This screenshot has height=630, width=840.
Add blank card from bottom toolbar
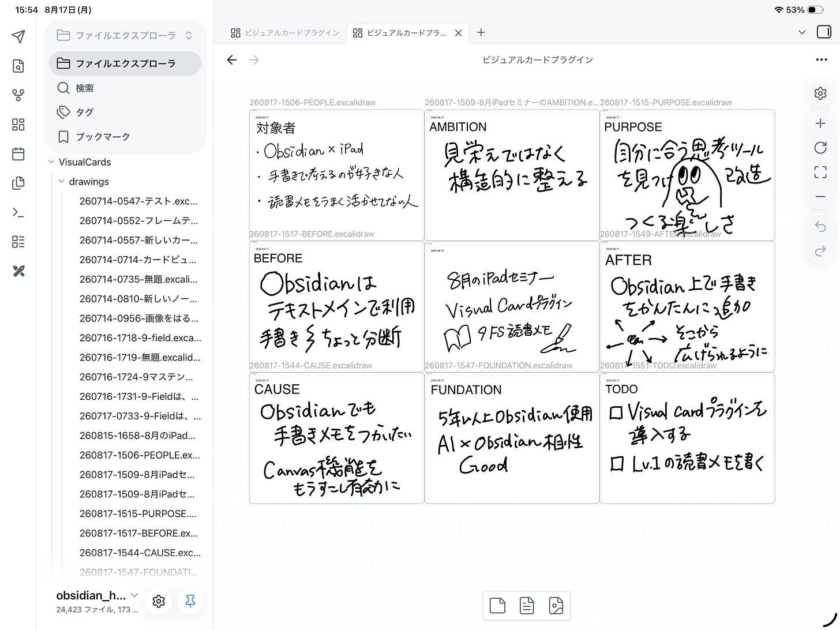(497, 606)
